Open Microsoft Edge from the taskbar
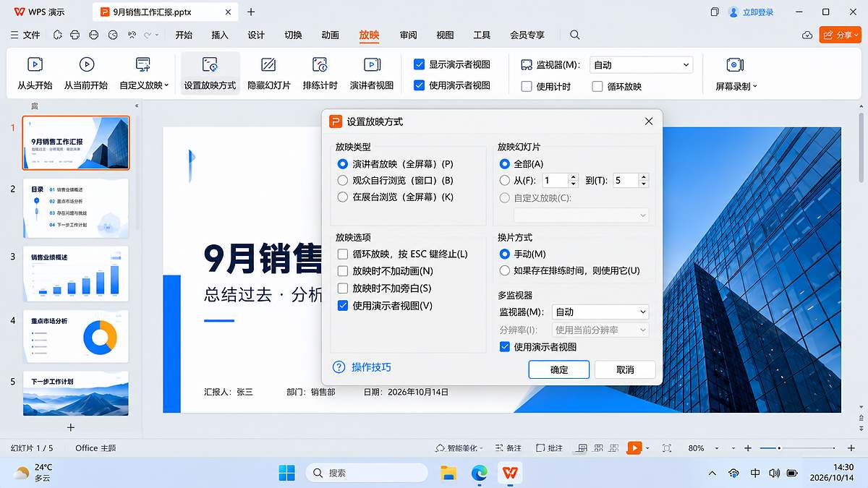The width and height of the screenshot is (868, 488). (x=480, y=473)
